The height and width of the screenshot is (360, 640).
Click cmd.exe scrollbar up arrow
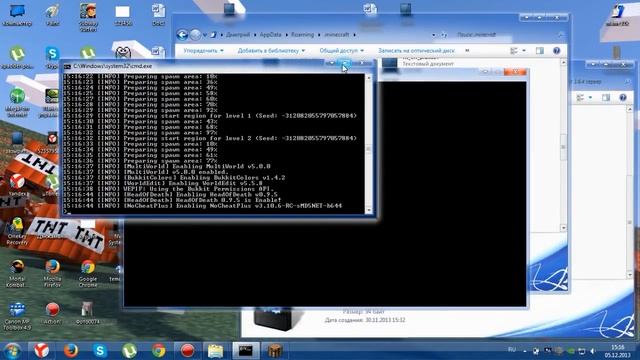click(369, 78)
